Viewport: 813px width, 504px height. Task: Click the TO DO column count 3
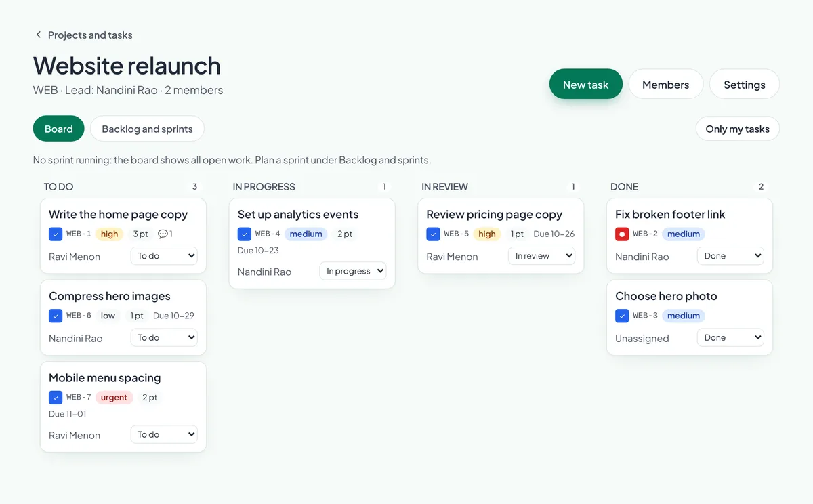coord(194,186)
